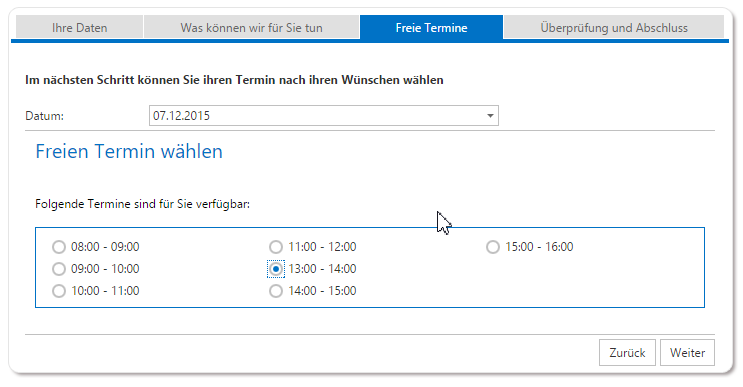Click the Folgende Termine sind für Sie verfügbar text
This screenshot has width=743, height=387.
[x=142, y=204]
